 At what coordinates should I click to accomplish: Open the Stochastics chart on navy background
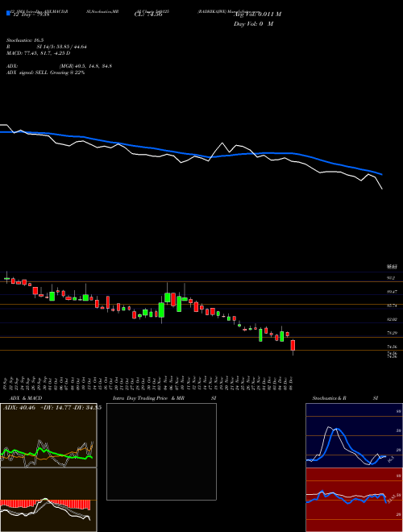tap(354, 435)
